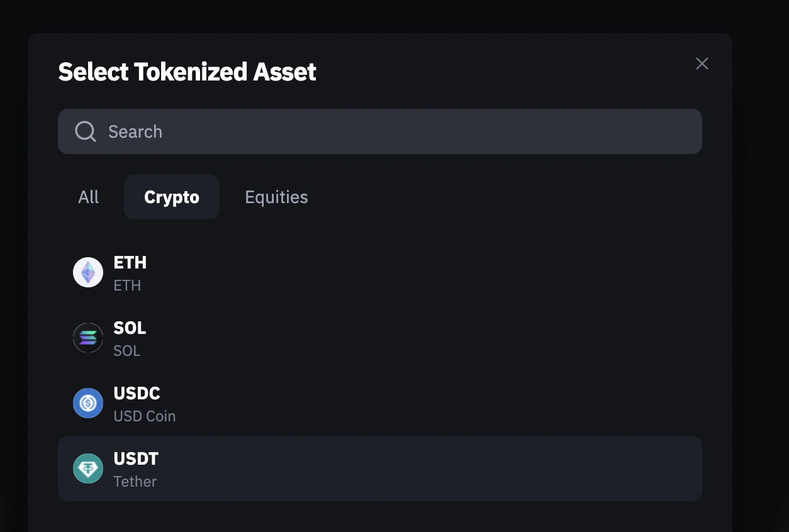Click the USDT label text
Image resolution: width=789 pixels, height=532 pixels.
tap(136, 458)
